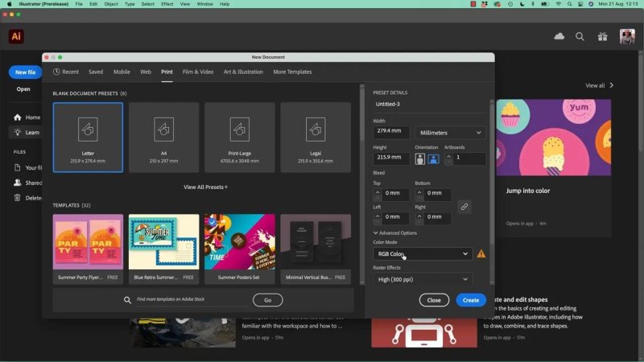Select the A4 preset
Screen dimensions: 644x362
(x=164, y=137)
